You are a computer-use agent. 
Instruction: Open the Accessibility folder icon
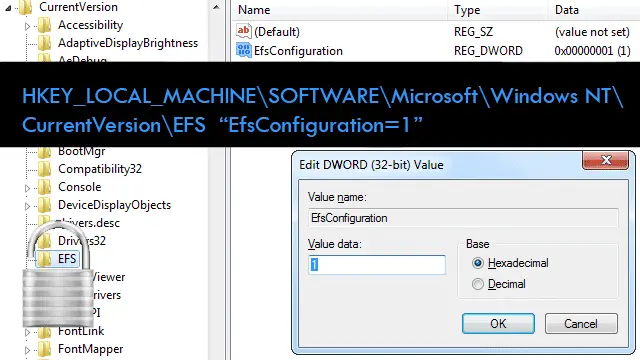[x=44, y=25]
